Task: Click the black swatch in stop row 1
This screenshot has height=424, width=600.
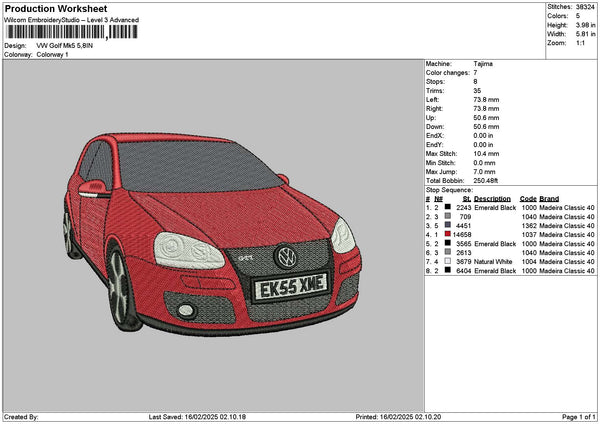Action: click(x=447, y=207)
